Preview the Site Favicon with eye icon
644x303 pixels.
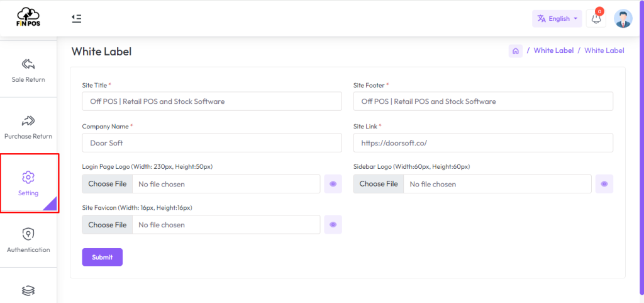click(333, 225)
